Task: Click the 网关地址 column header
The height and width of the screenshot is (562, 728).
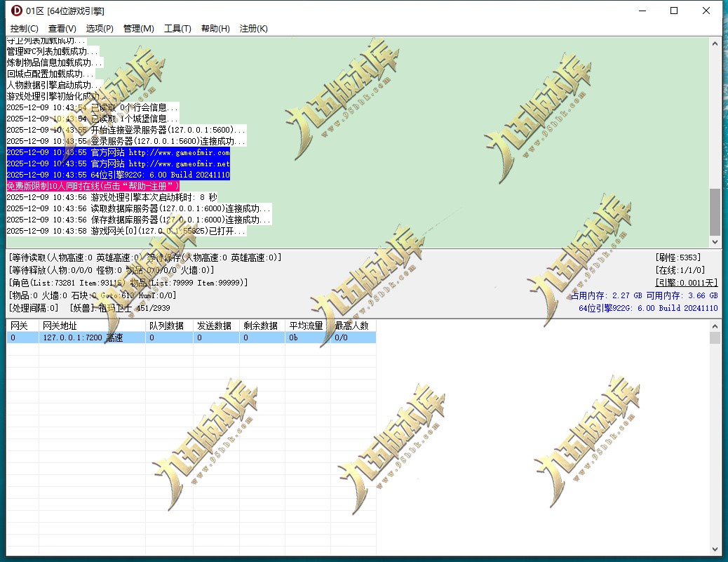Action: 92,326
